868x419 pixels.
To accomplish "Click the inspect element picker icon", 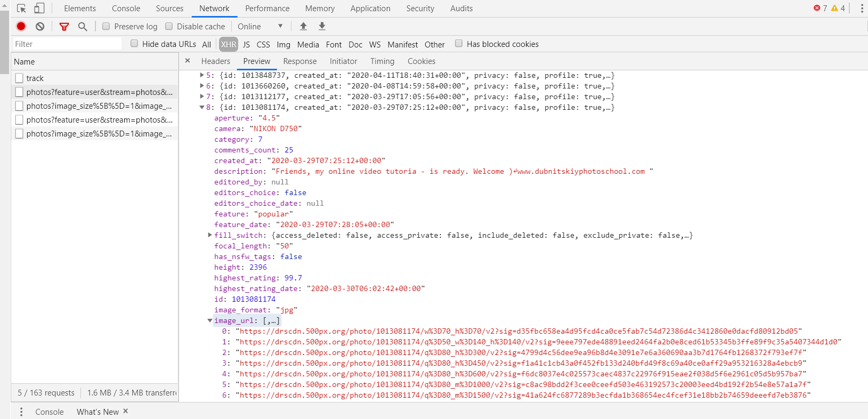I will pos(21,9).
